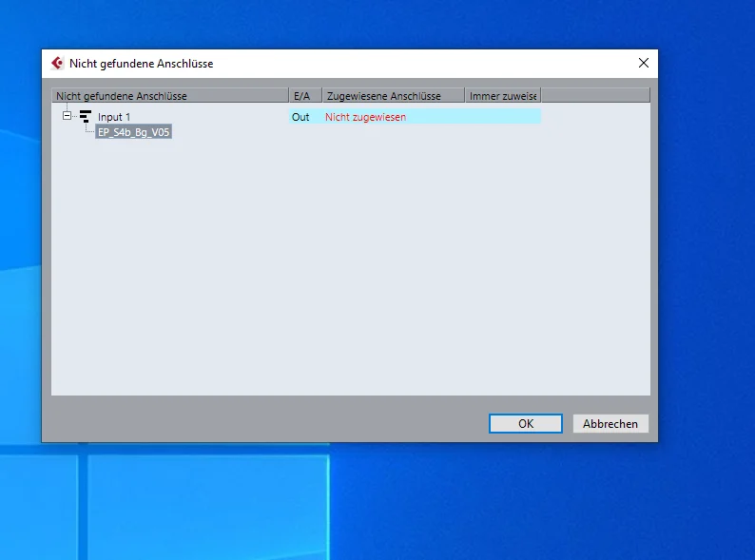Click the empty header cell after 'Immer zuweisen'

pyautogui.click(x=595, y=95)
